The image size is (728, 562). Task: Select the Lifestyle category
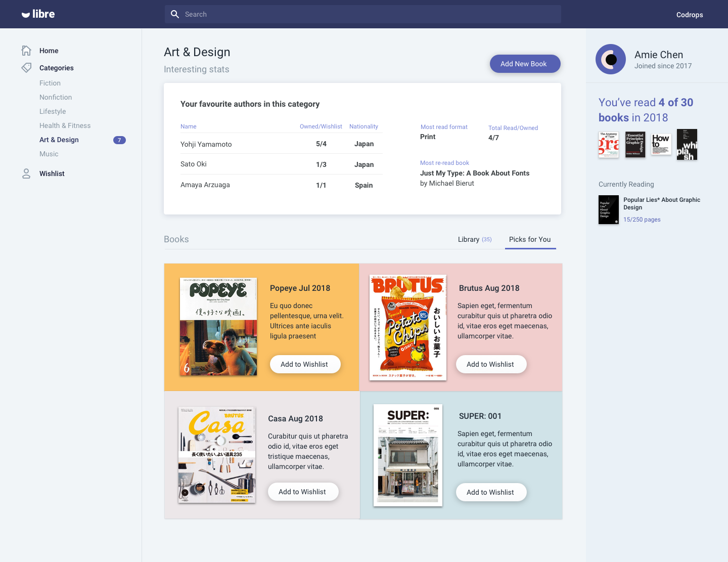[x=53, y=111]
